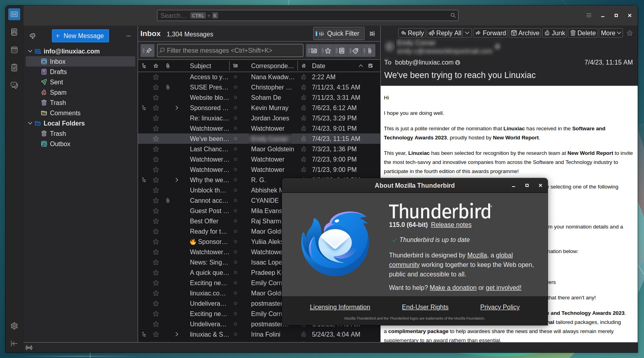Open the Comments folder

(x=80, y=113)
